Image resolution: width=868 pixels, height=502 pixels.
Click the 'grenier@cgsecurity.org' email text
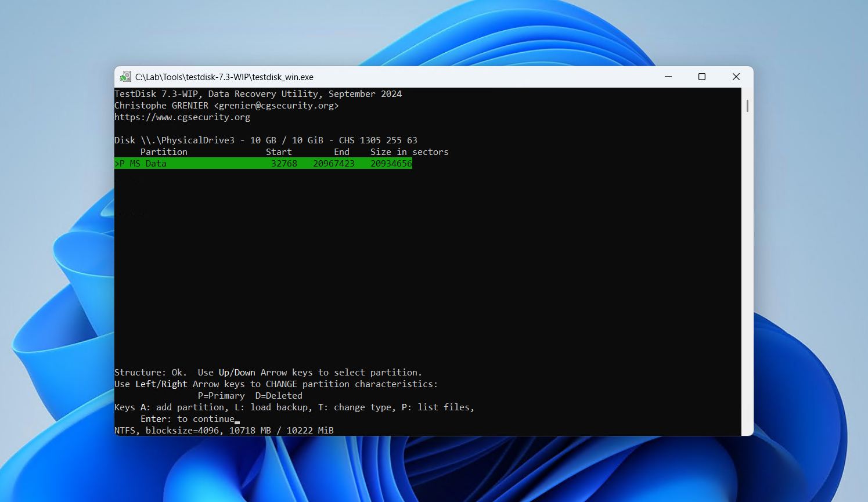[276, 106]
